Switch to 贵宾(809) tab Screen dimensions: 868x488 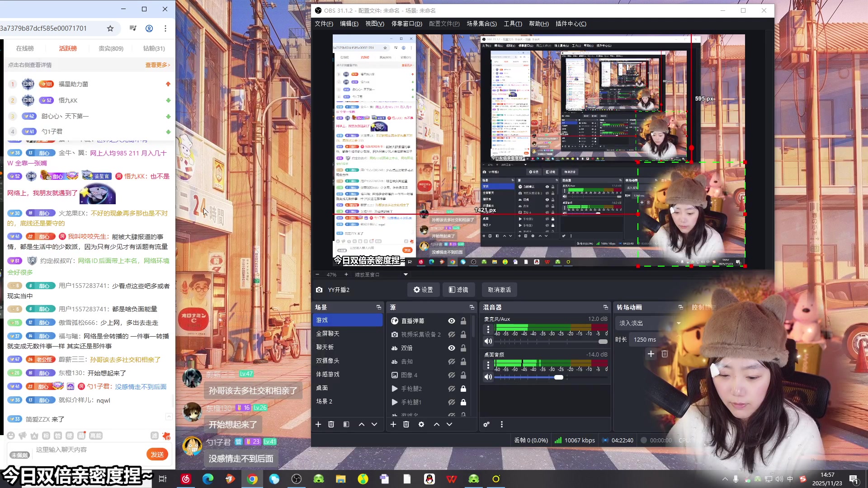pyautogui.click(x=111, y=48)
